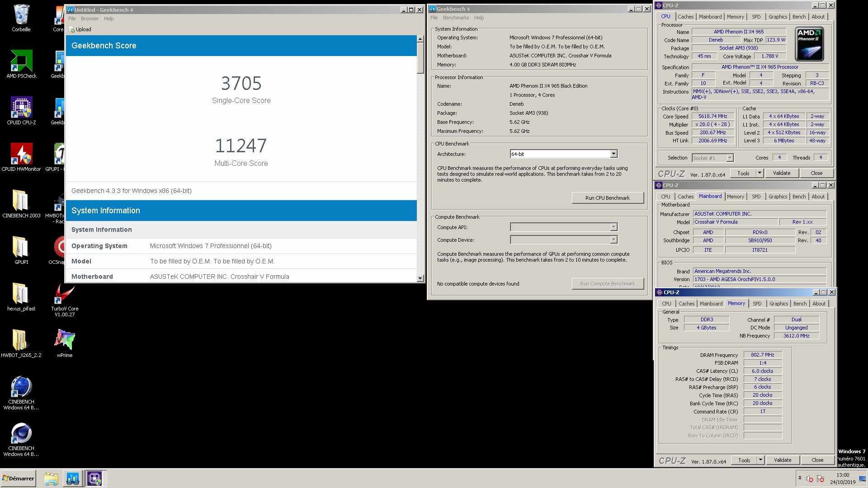Launch wPrime desktop shortcut

coord(65,343)
